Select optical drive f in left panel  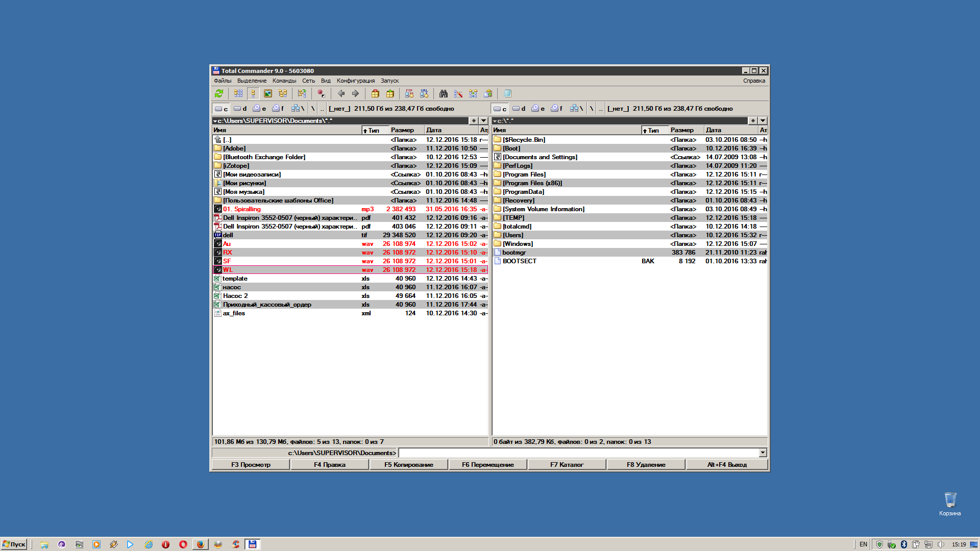pos(278,109)
